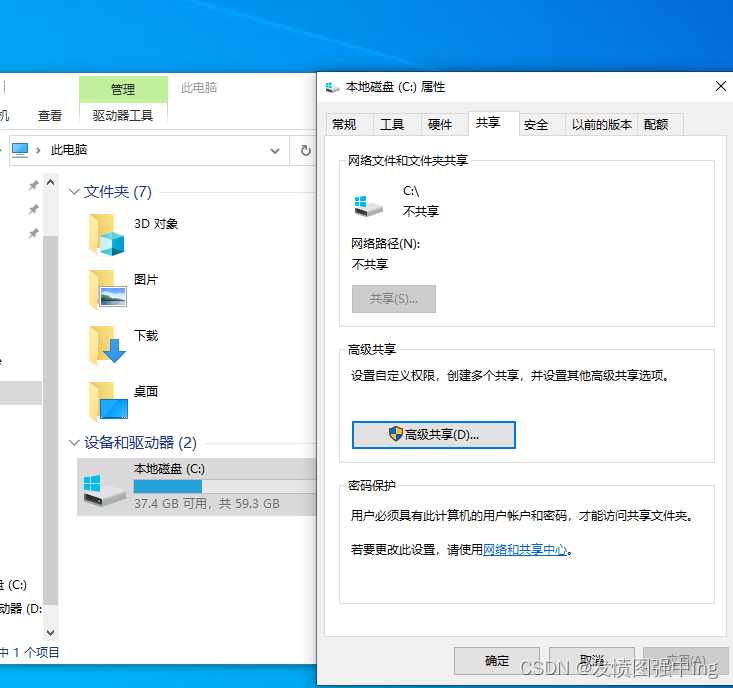Click the second pin icon in navigation pane
This screenshot has height=688, width=733.
point(34,209)
